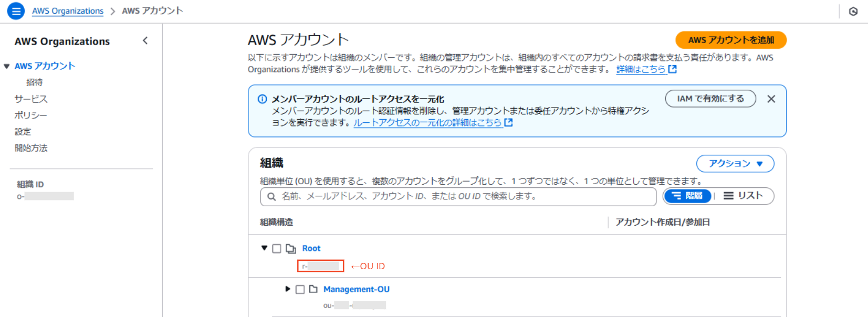
Task: Open ポリシー in the sidebar
Action: coord(31,115)
